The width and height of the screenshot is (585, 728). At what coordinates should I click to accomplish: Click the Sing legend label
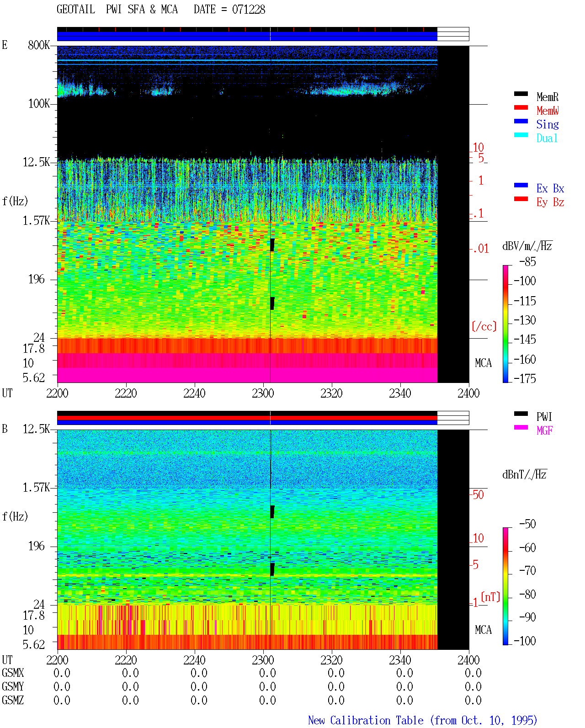coord(548,124)
